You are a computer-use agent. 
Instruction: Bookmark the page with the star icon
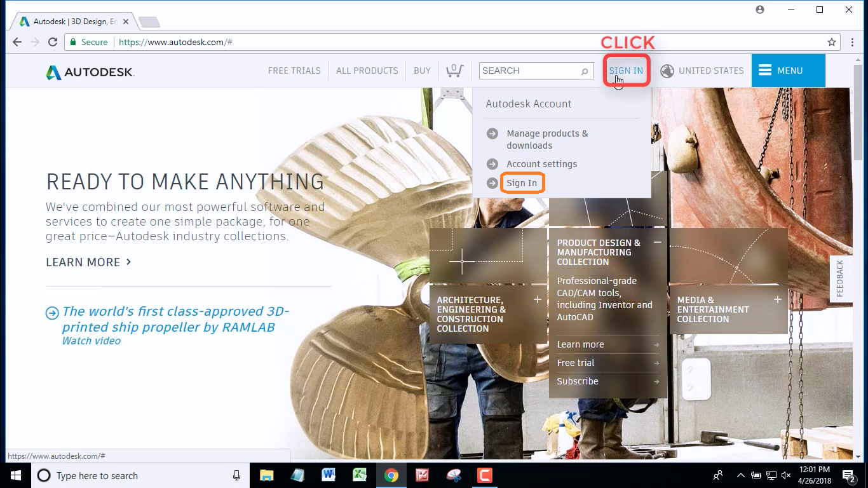point(832,42)
